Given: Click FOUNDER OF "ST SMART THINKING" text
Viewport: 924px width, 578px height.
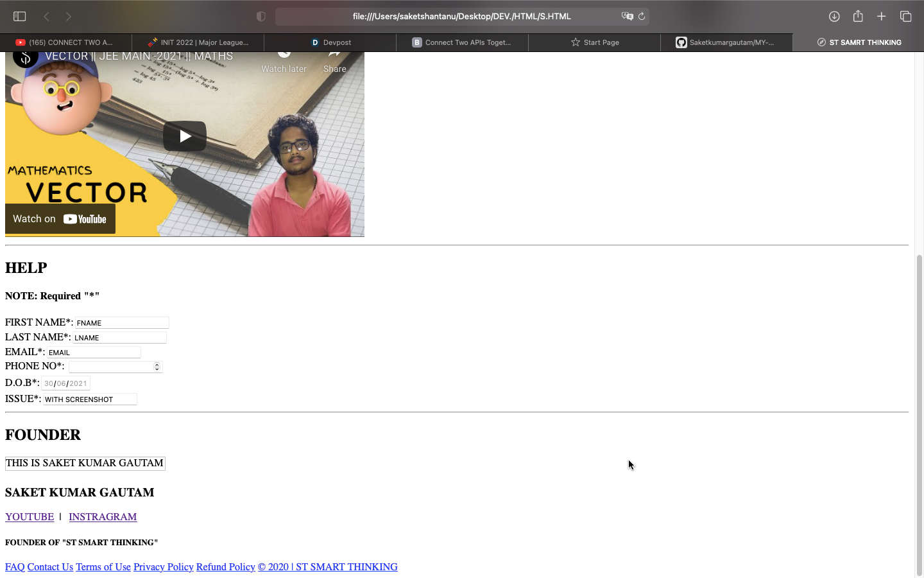Looking at the screenshot, I should click(x=81, y=543).
